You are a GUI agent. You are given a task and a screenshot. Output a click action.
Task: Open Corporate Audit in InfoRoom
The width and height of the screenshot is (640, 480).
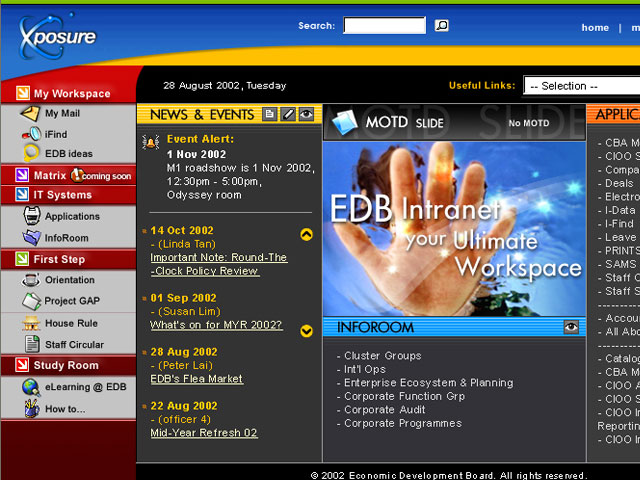pyautogui.click(x=384, y=410)
